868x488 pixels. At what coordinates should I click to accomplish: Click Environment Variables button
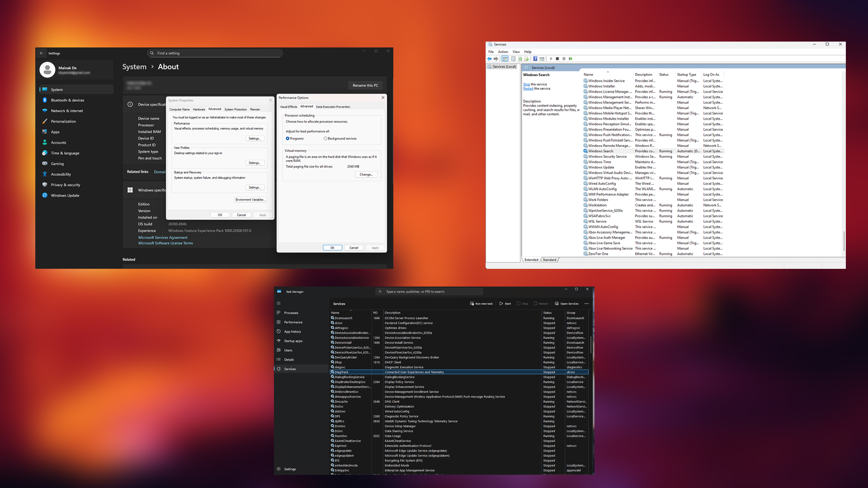point(250,200)
